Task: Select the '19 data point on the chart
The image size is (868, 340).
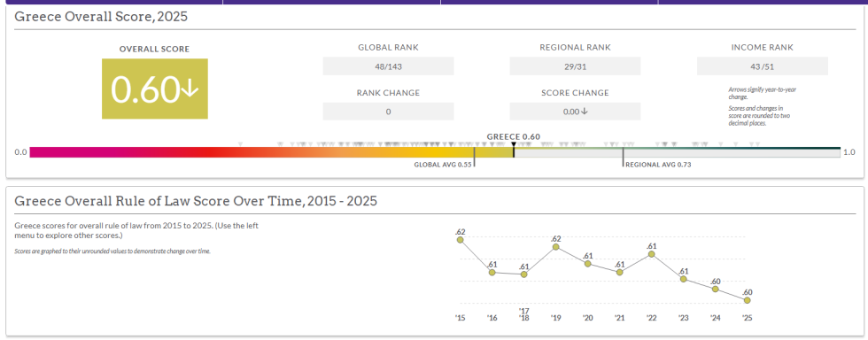Action: (x=556, y=246)
